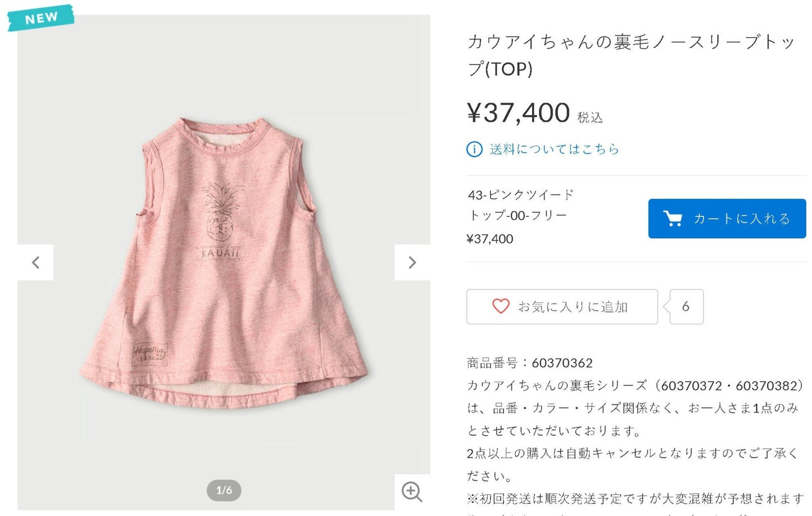
Task: Open the 送料についてはこちら shipping link
Action: tap(554, 150)
